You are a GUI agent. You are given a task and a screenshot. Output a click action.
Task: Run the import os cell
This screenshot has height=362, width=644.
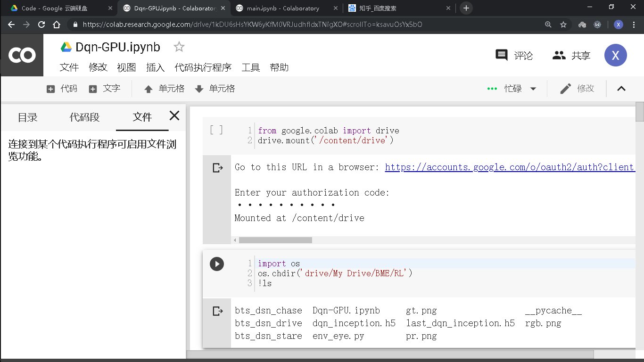(x=217, y=264)
